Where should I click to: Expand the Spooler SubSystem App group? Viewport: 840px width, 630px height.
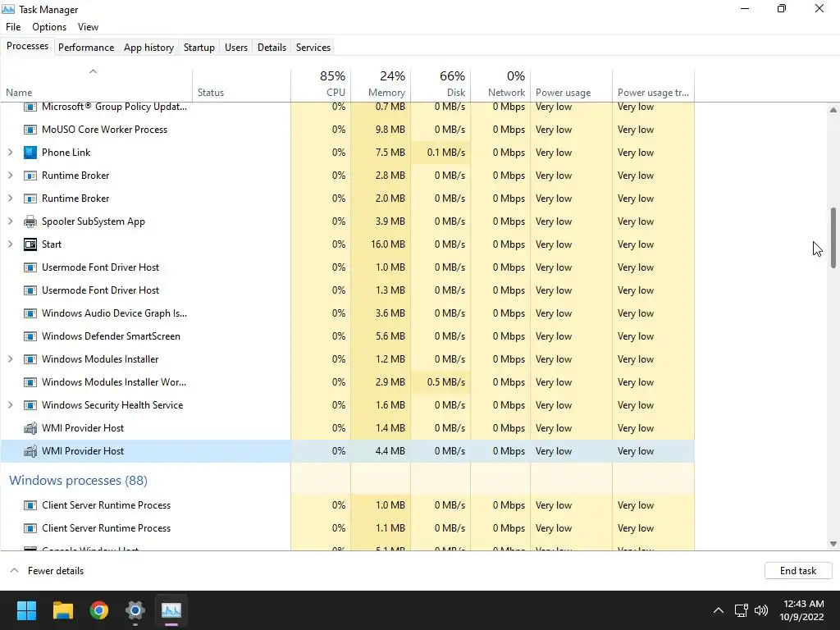click(10, 221)
